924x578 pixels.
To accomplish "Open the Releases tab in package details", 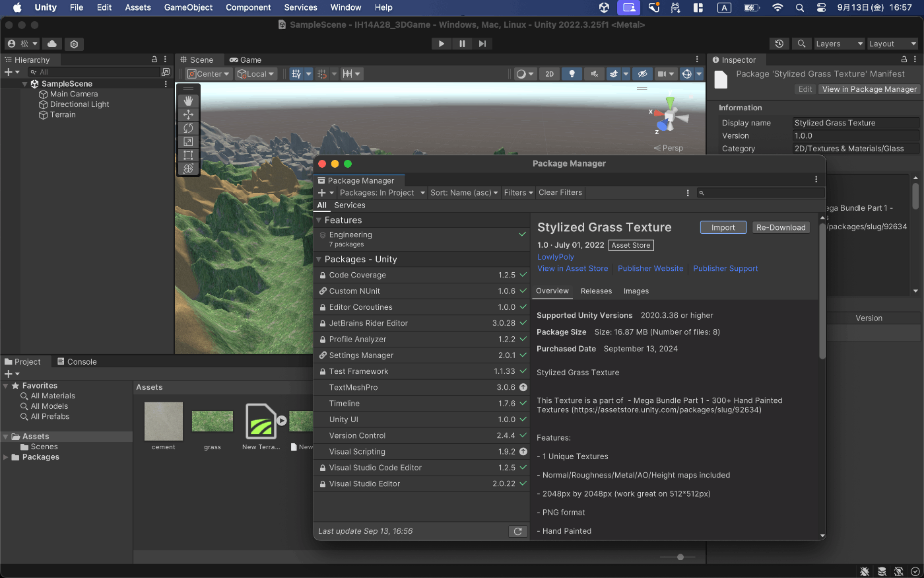I will pyautogui.click(x=596, y=291).
